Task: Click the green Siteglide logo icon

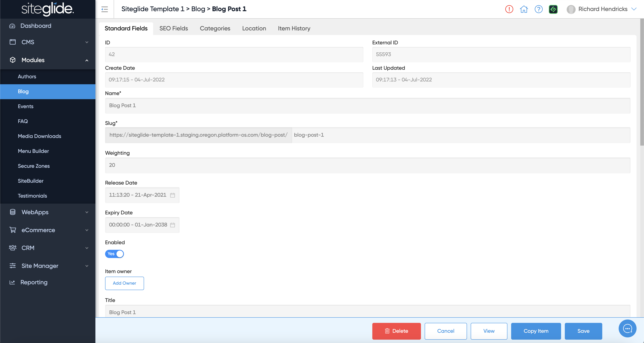Action: [x=553, y=9]
